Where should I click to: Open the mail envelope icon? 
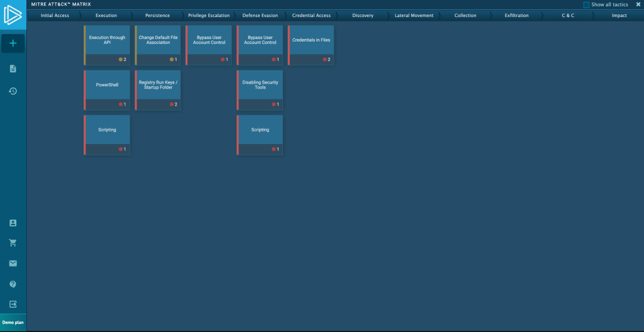13,263
